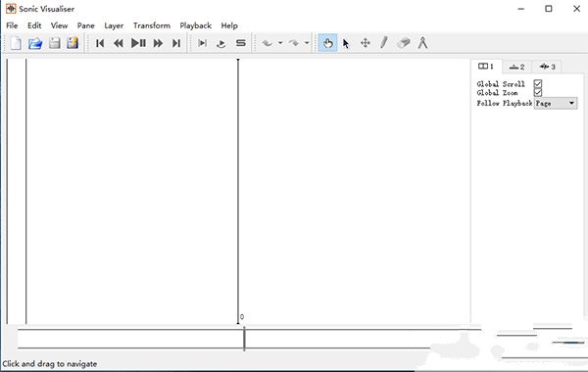Close the Sonic Visualiser window
Viewport: 588px width, 372px height.
(577, 9)
